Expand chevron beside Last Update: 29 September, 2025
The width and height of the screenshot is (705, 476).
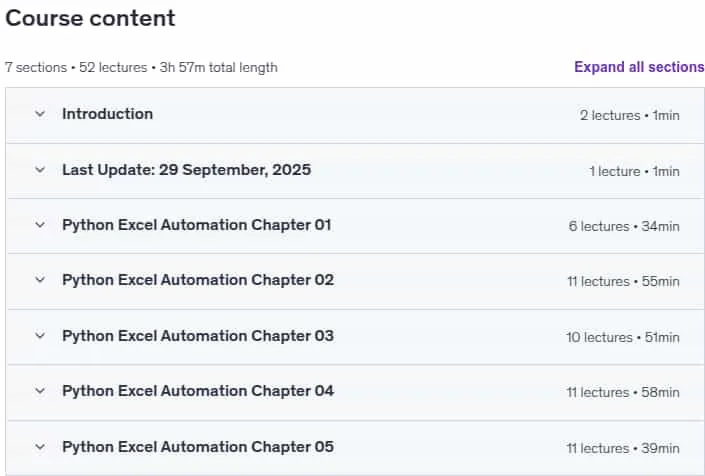pyautogui.click(x=40, y=170)
